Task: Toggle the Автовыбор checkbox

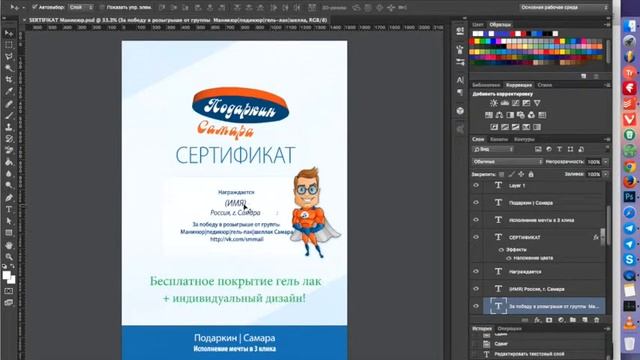Action: [x=34, y=7]
